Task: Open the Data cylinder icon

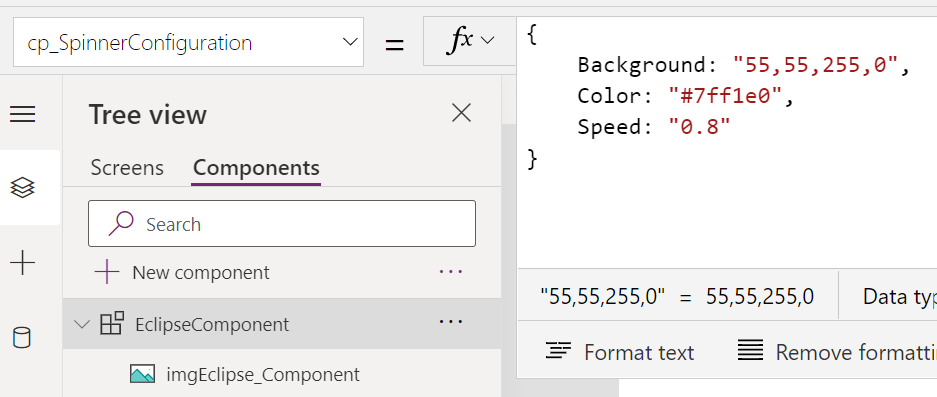Action: (x=22, y=337)
